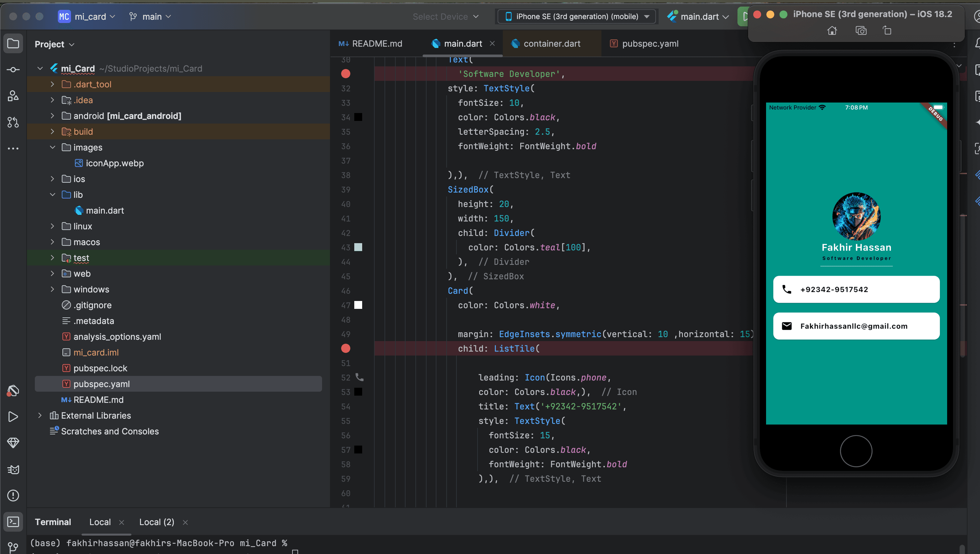Open the Structure tool window icon
Screen dimensions: 980x554
click(x=13, y=96)
